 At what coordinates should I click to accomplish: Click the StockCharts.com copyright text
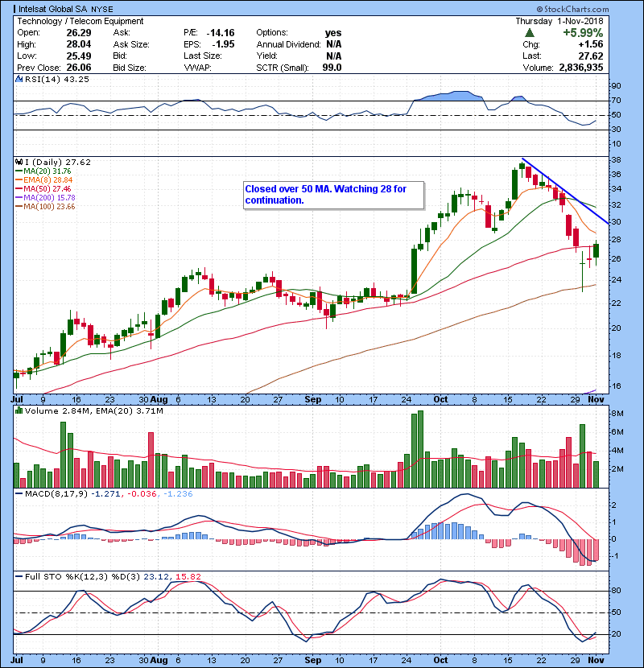pos(573,9)
